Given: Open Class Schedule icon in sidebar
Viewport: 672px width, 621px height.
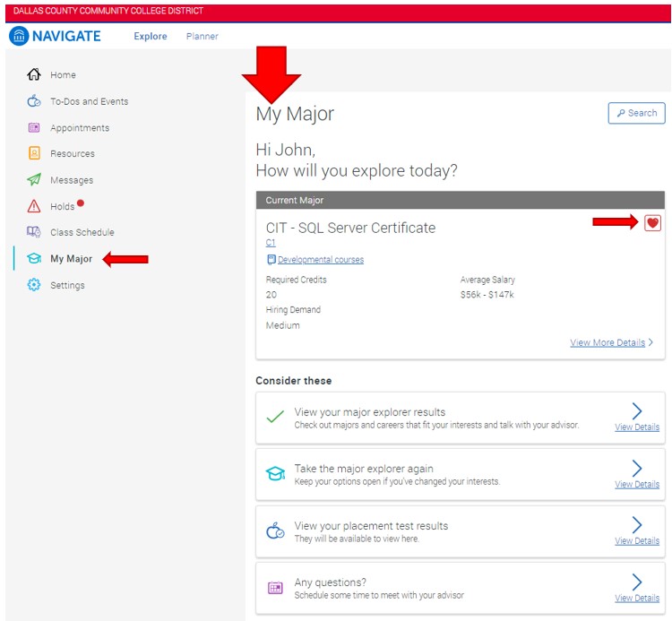Looking at the screenshot, I should coord(34,232).
